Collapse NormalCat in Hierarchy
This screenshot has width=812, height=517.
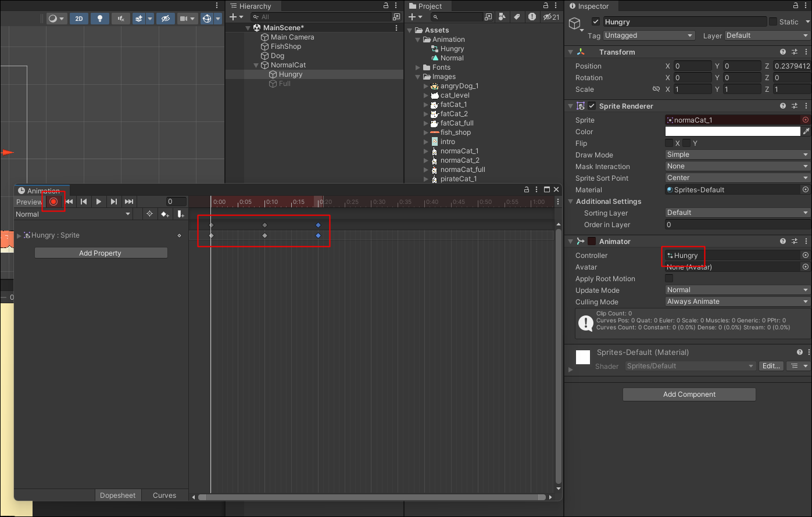point(256,65)
